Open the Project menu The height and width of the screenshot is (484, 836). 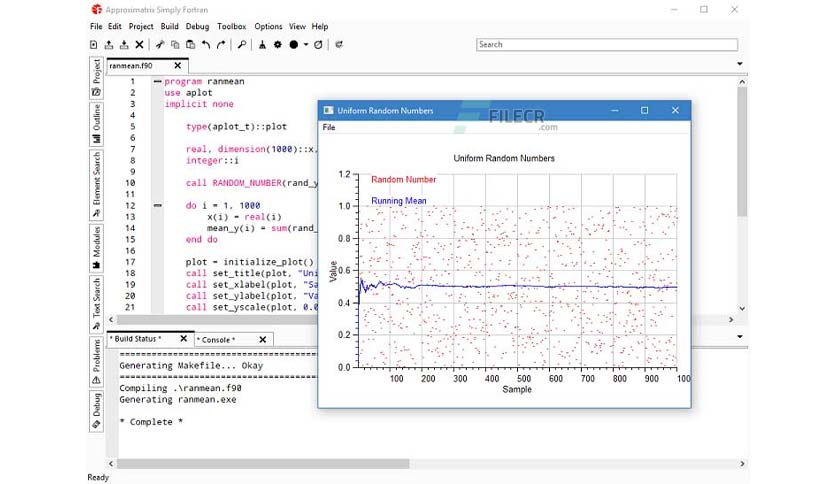(141, 26)
